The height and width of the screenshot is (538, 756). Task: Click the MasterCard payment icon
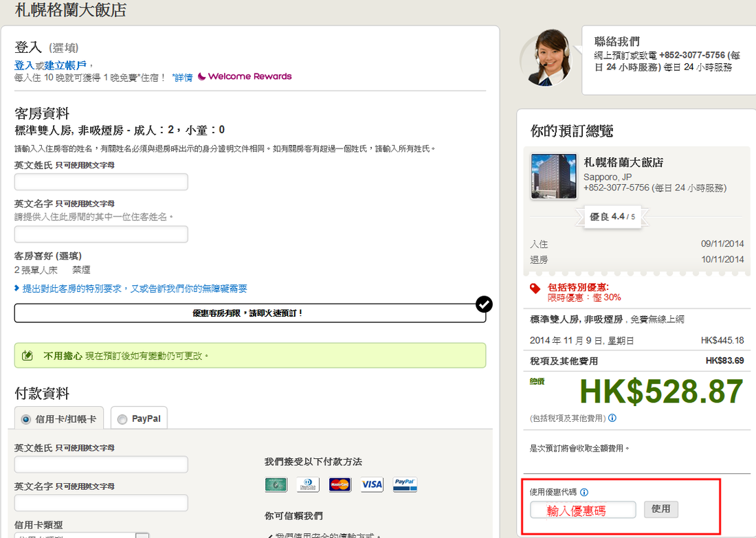point(340,484)
